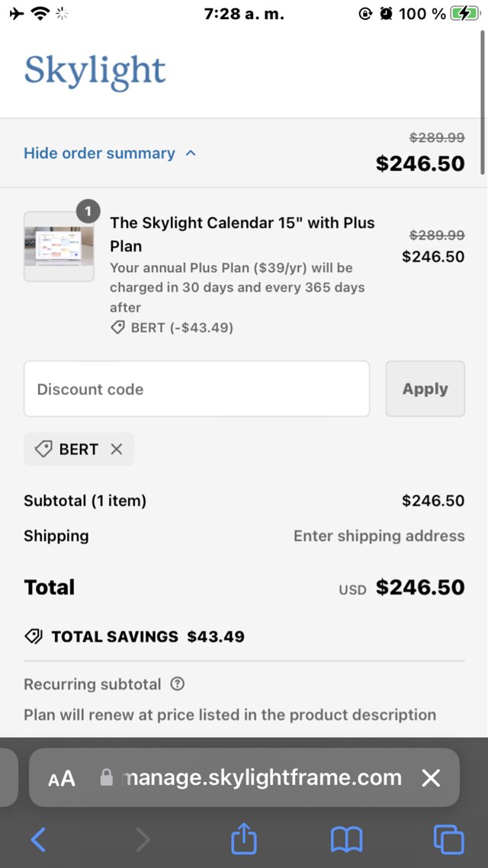Tap the Total Savings tag icon
Image resolution: width=488 pixels, height=868 pixels.
(x=34, y=636)
